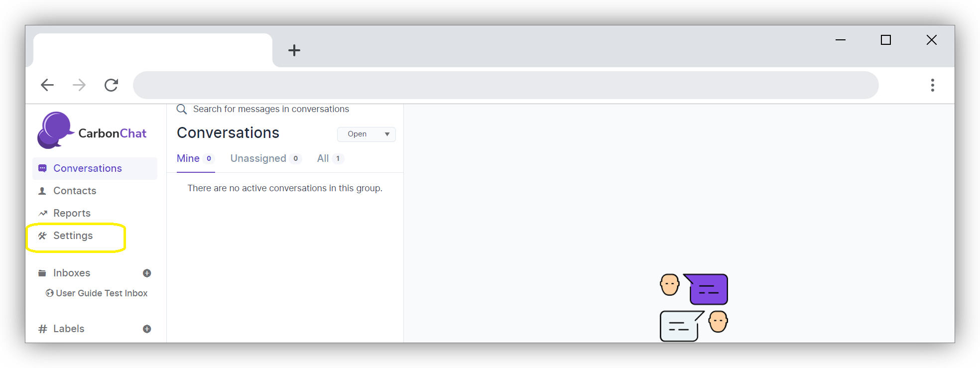Click the Labels section header
The width and height of the screenshot is (980, 368).
click(69, 329)
